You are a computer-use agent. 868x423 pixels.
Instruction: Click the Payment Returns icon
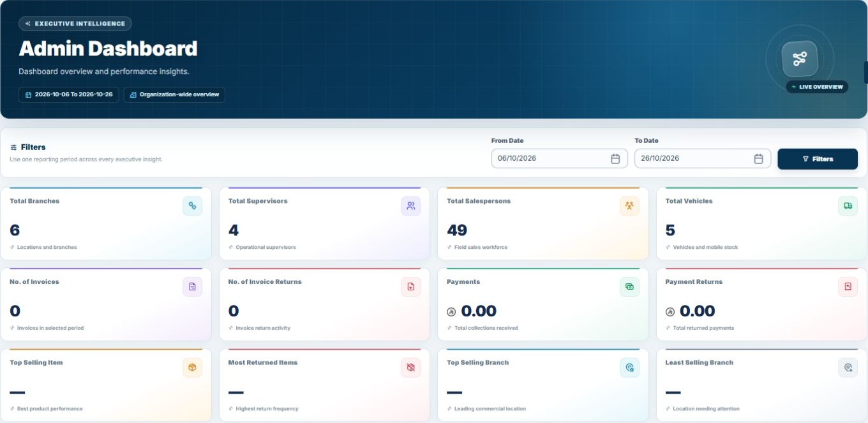(848, 287)
